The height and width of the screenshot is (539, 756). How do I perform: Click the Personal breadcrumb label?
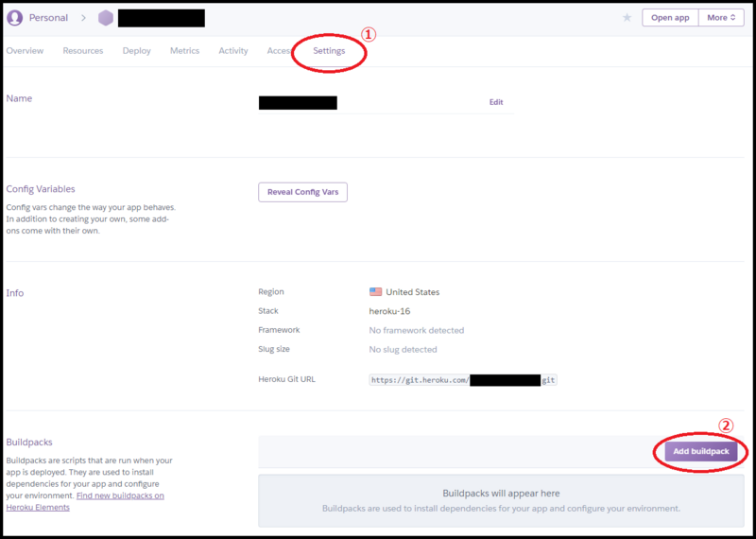coord(48,17)
